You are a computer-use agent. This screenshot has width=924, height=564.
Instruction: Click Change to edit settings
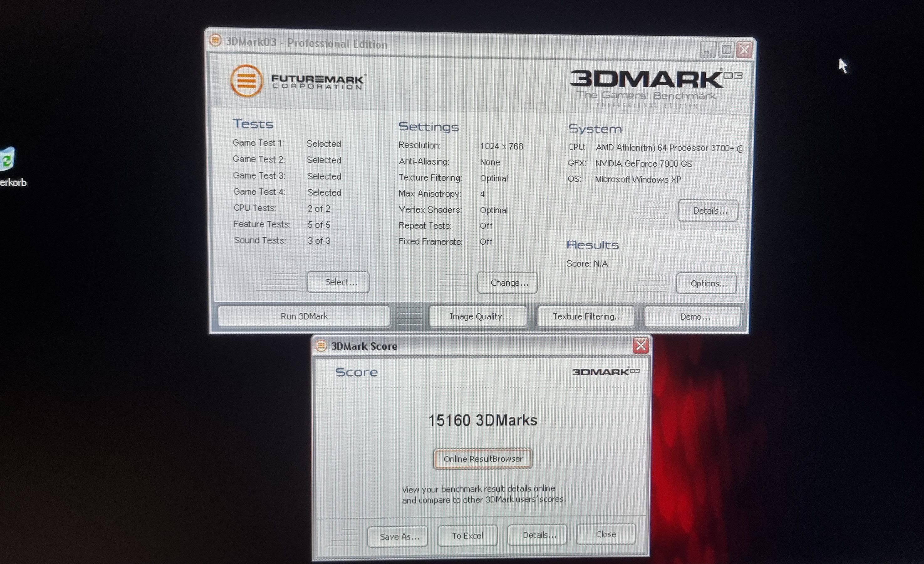click(x=507, y=283)
